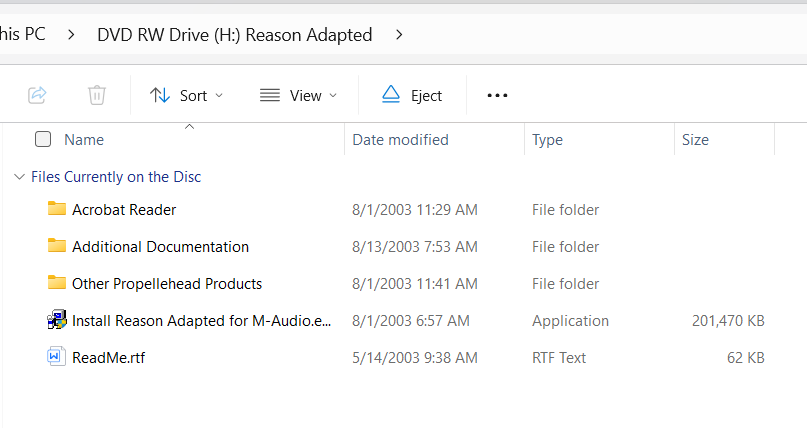Click the 62 KB size value
807x428 pixels.
[746, 358]
